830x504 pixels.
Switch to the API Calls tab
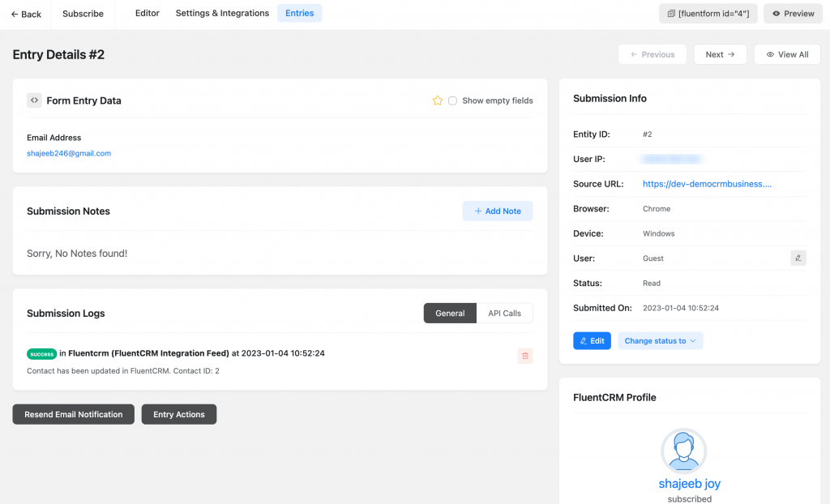tap(504, 313)
